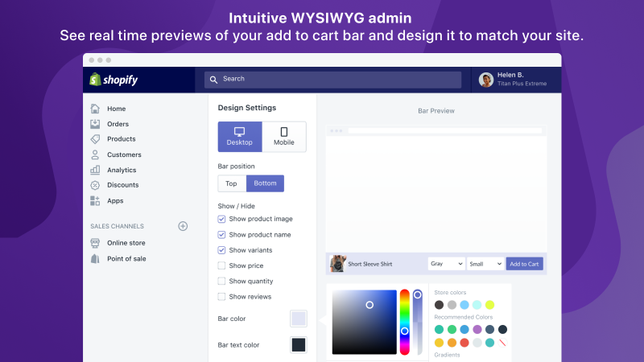Open Orders via its inbox icon

(95, 124)
